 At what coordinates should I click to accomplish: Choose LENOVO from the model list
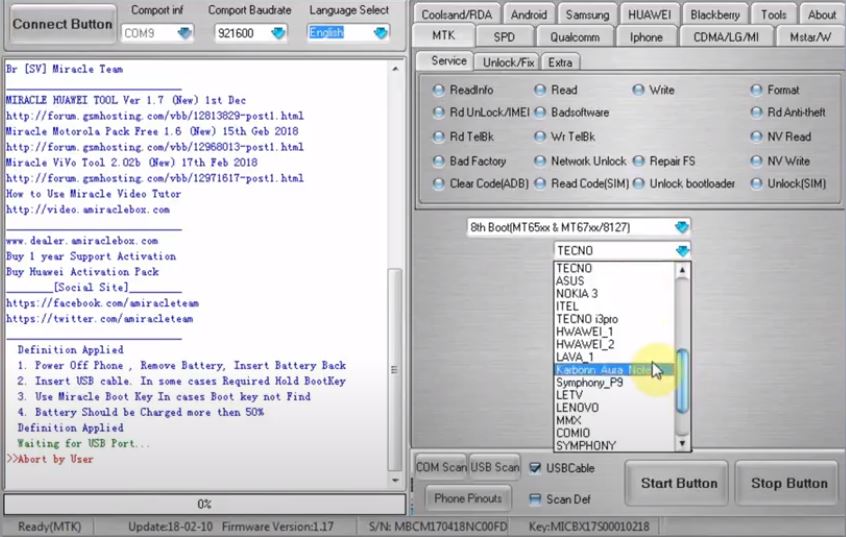[615, 407]
